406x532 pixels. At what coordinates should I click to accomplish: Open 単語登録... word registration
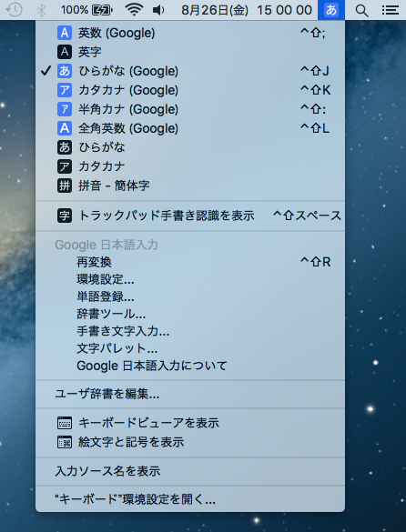(190, 296)
